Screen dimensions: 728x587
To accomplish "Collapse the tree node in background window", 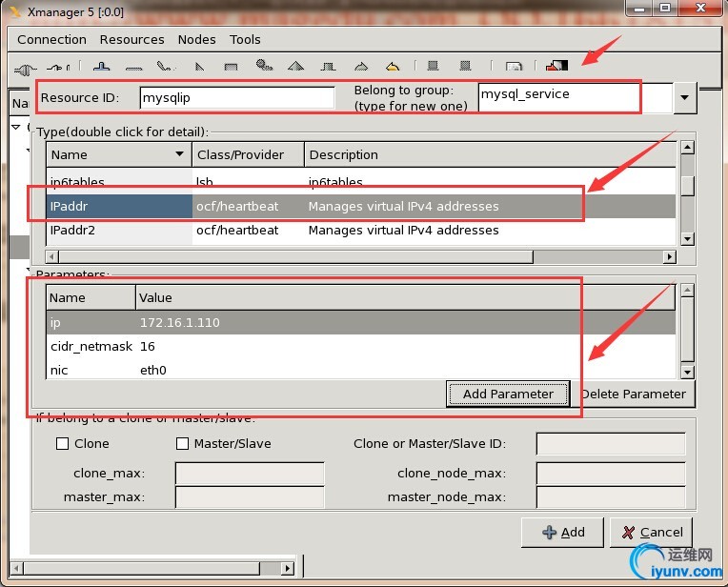I will pyautogui.click(x=16, y=127).
